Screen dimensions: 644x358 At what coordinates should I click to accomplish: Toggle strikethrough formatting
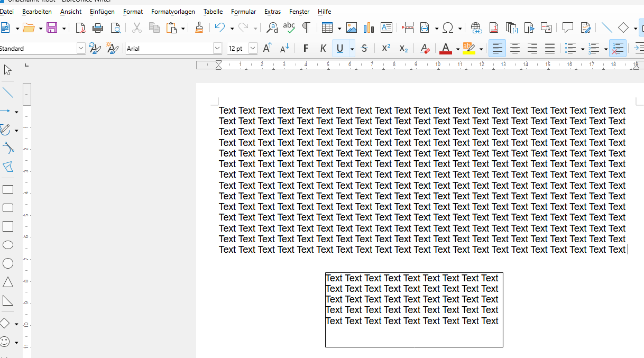[364, 48]
